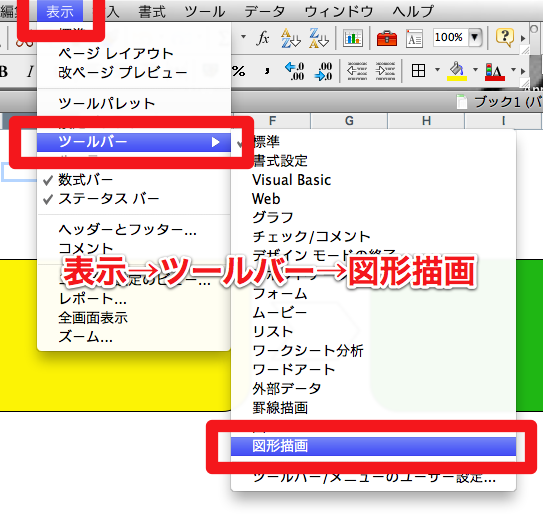
Task: Choose ツールパレット in the View menu
Action: point(134,104)
